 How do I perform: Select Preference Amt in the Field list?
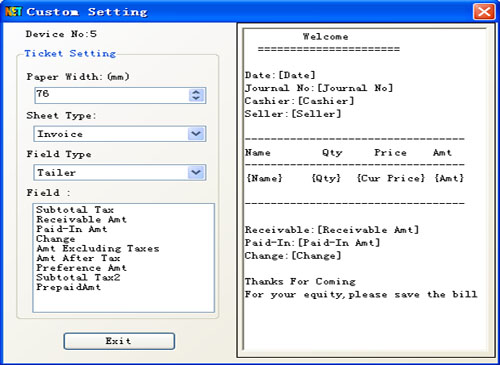point(81,268)
